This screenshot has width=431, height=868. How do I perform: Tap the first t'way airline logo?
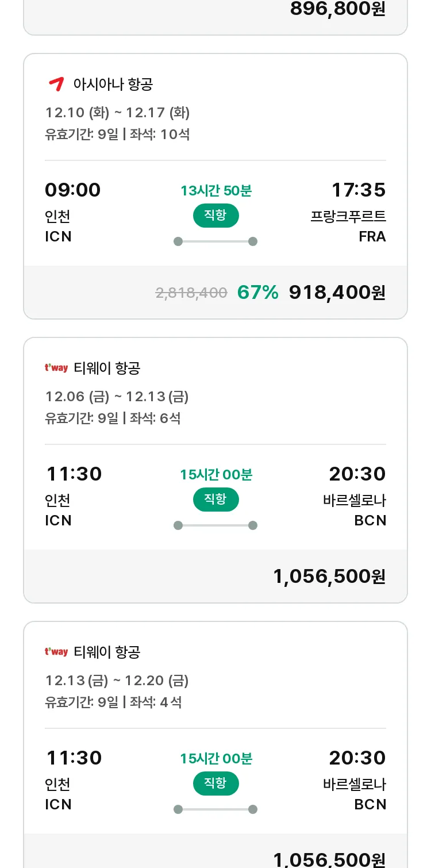tap(56, 368)
